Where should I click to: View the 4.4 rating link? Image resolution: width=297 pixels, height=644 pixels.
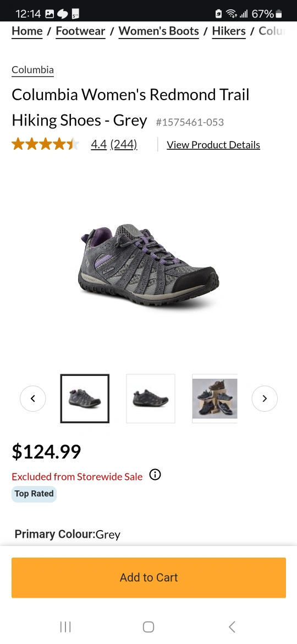99,145
